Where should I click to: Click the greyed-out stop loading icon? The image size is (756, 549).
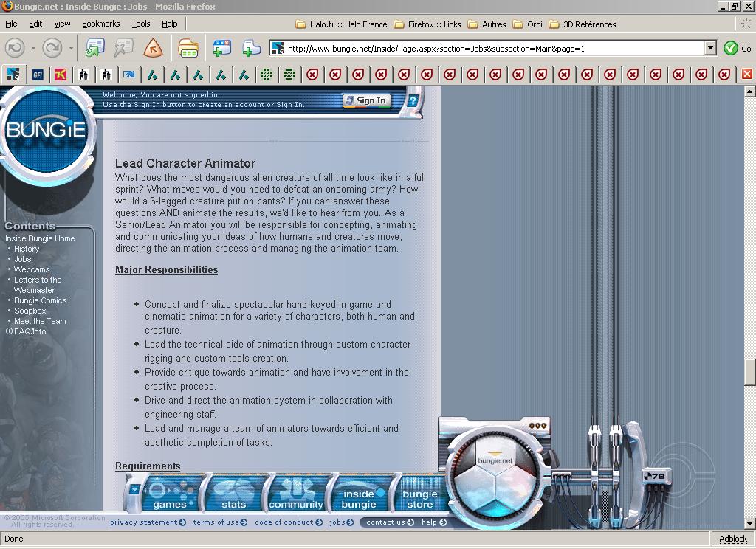[123, 48]
